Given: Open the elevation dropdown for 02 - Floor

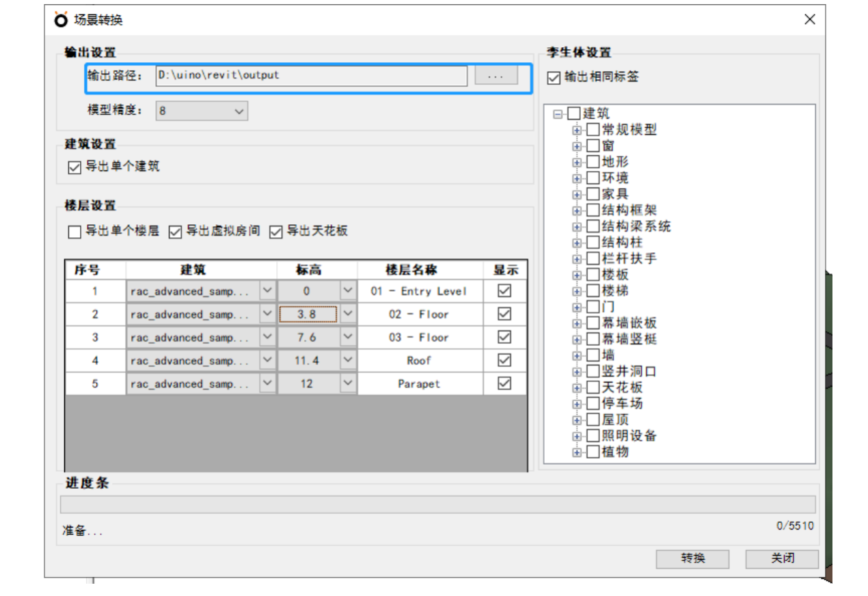Looking at the screenshot, I should (x=348, y=314).
